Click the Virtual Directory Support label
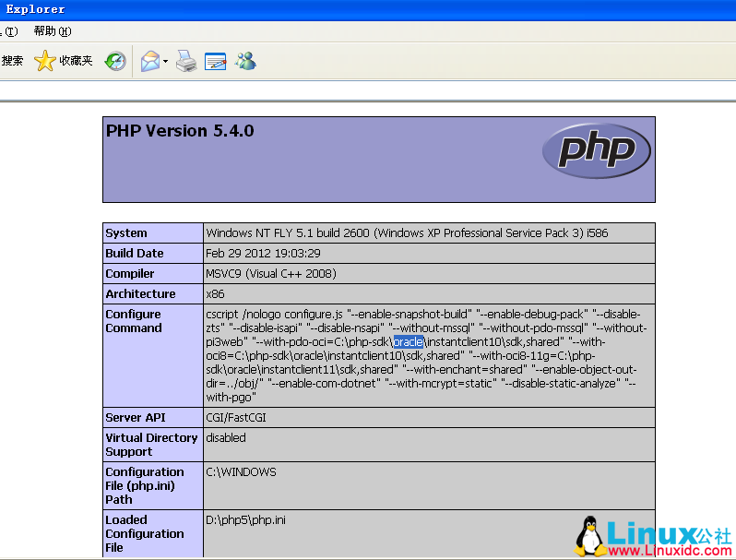The width and height of the screenshot is (736, 560). [x=151, y=445]
